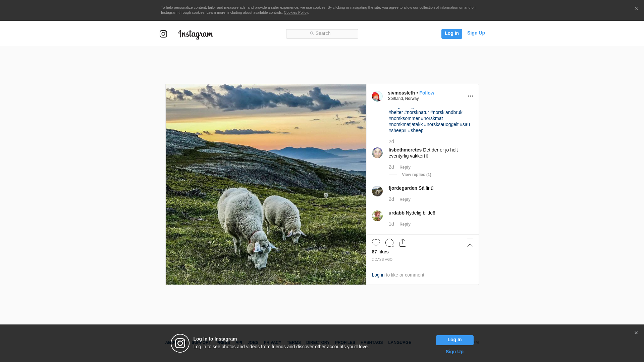Viewport: 644px width, 362px height.
Task: Dismiss the cookie notice banner
Action: pos(636,9)
